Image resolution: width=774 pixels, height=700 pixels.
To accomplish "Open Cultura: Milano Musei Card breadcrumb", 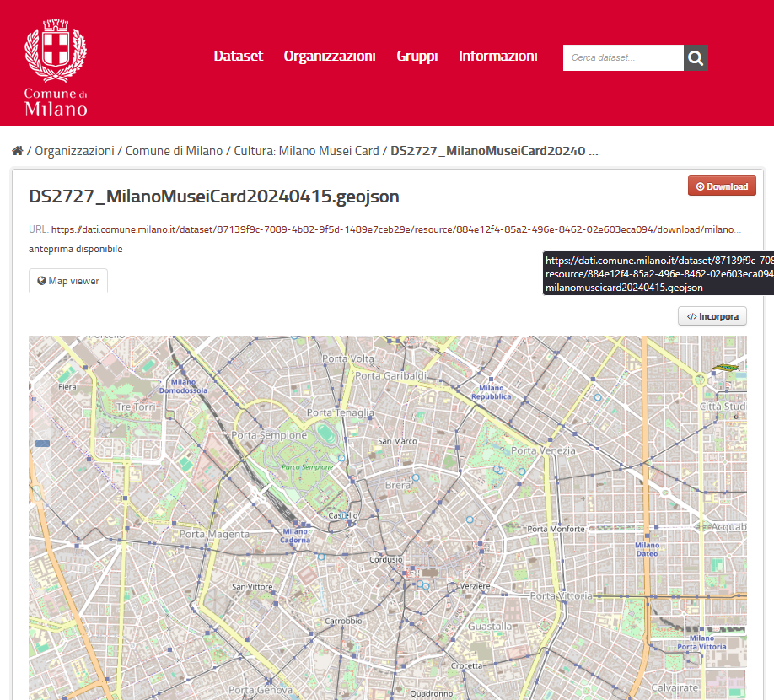I will [x=306, y=151].
